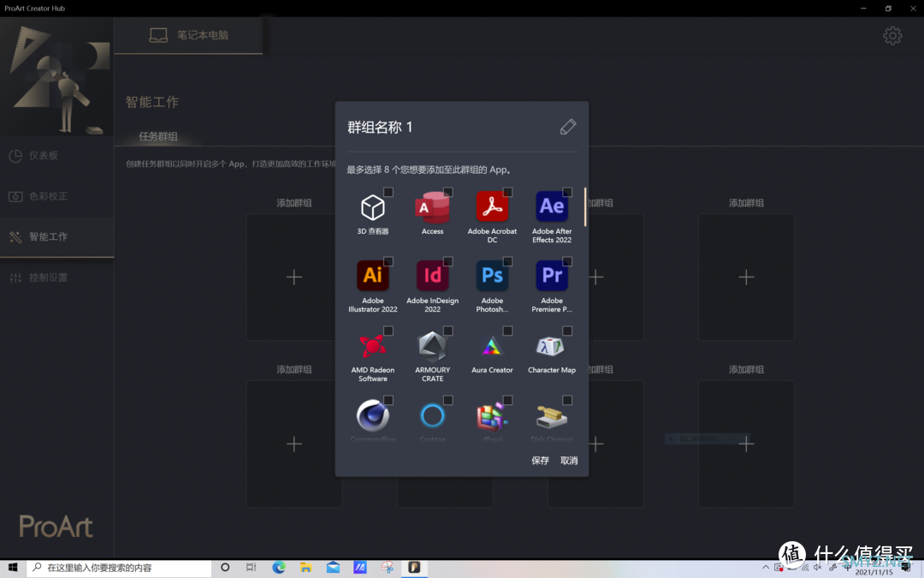The height and width of the screenshot is (578, 924).
Task: Choose the Adobe Photoshop icon
Action: point(492,276)
